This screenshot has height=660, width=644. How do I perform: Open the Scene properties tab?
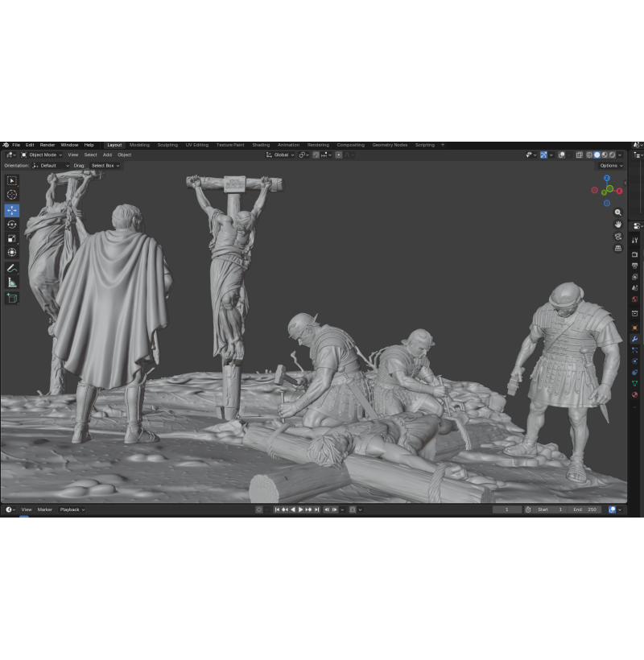(x=634, y=288)
